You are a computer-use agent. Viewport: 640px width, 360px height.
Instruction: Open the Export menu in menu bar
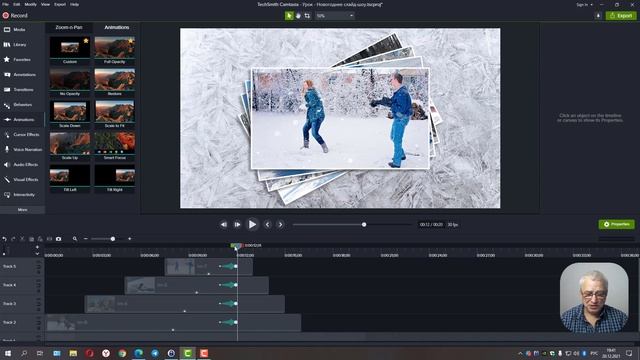click(60, 4)
